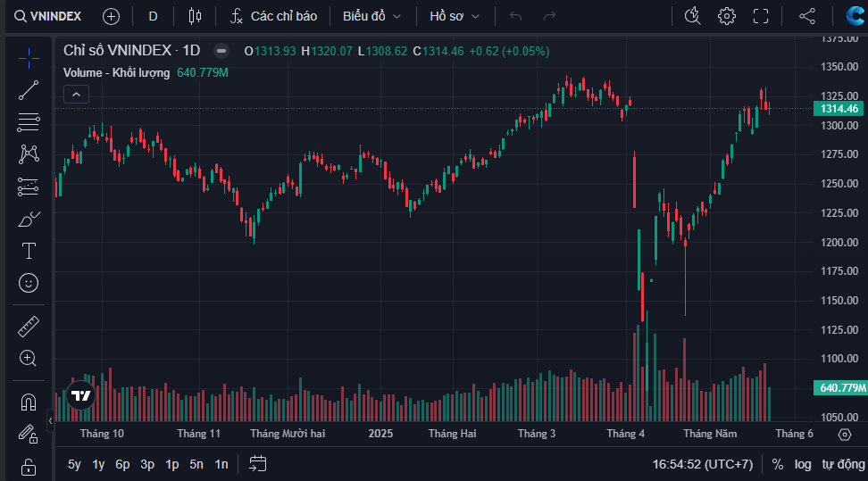Set range to 1p

click(172, 464)
